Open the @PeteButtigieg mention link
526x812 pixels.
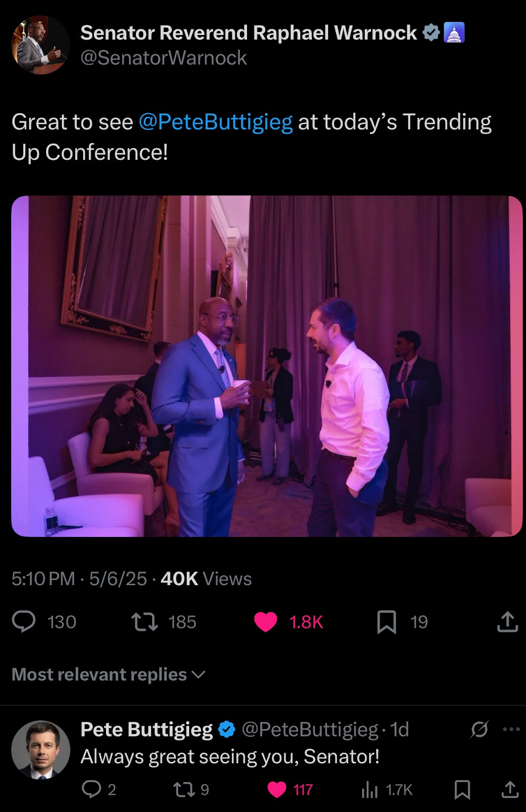coord(216,122)
